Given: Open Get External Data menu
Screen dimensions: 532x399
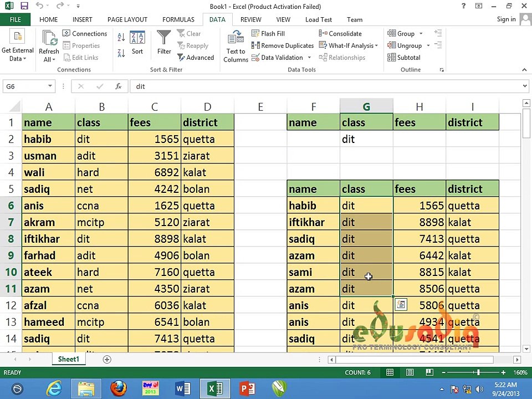Looking at the screenshot, I should point(17,46).
